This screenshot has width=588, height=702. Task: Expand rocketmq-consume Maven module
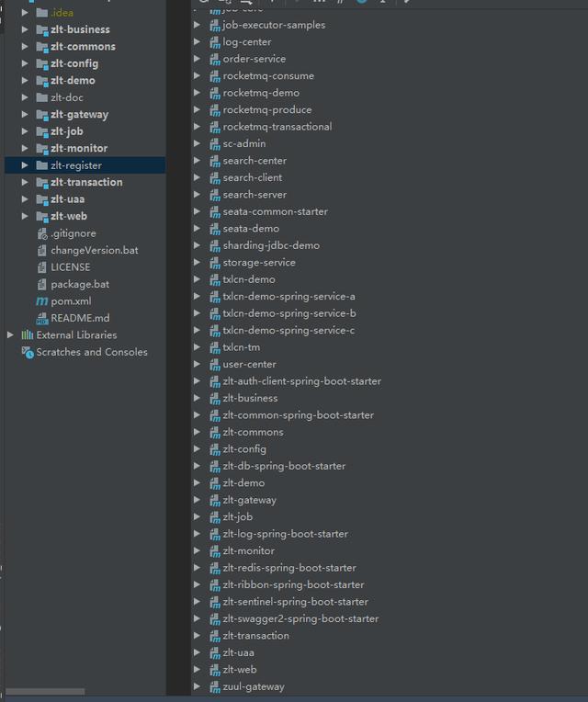[x=197, y=75]
